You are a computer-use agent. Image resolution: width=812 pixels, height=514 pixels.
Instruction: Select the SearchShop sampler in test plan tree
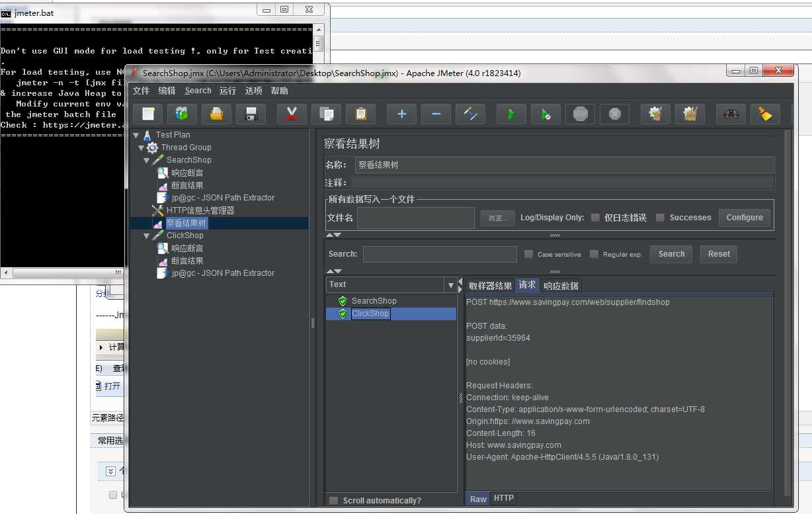point(188,160)
